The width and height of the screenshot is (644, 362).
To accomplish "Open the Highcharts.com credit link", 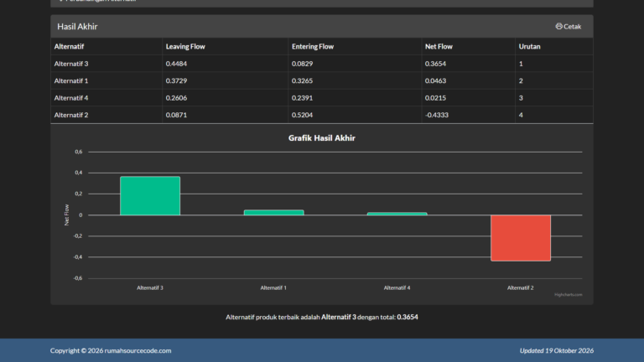I will tap(568, 295).
